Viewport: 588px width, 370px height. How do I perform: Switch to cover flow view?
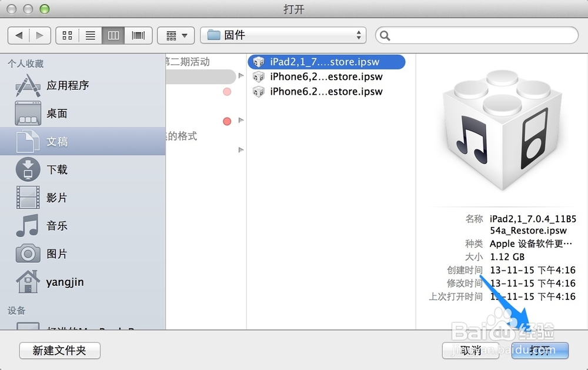pos(138,35)
